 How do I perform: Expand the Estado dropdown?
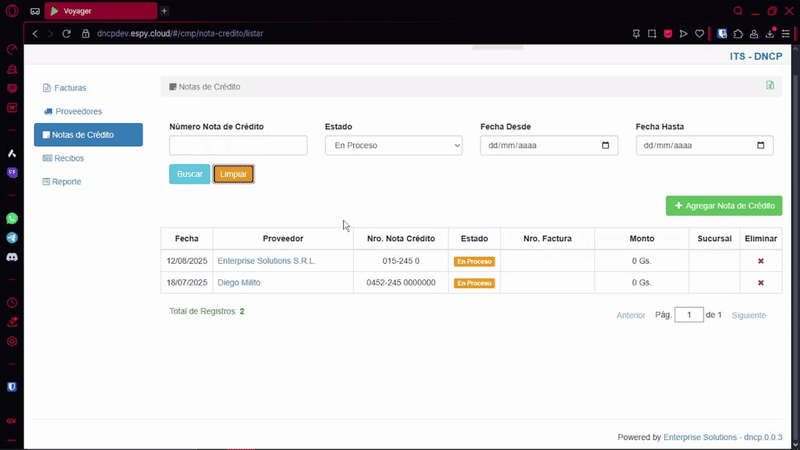pyautogui.click(x=393, y=146)
